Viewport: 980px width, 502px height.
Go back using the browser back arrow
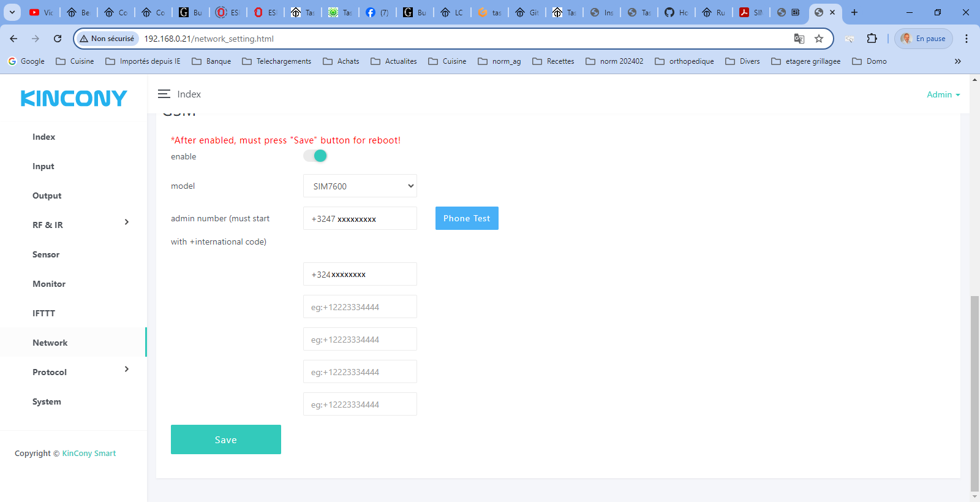click(13, 39)
